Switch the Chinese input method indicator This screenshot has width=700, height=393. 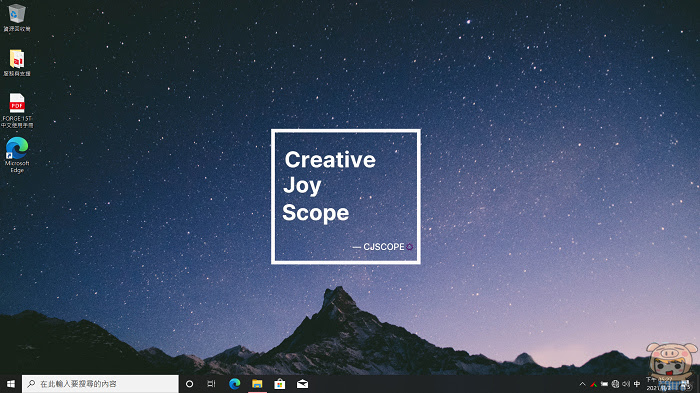click(x=637, y=384)
